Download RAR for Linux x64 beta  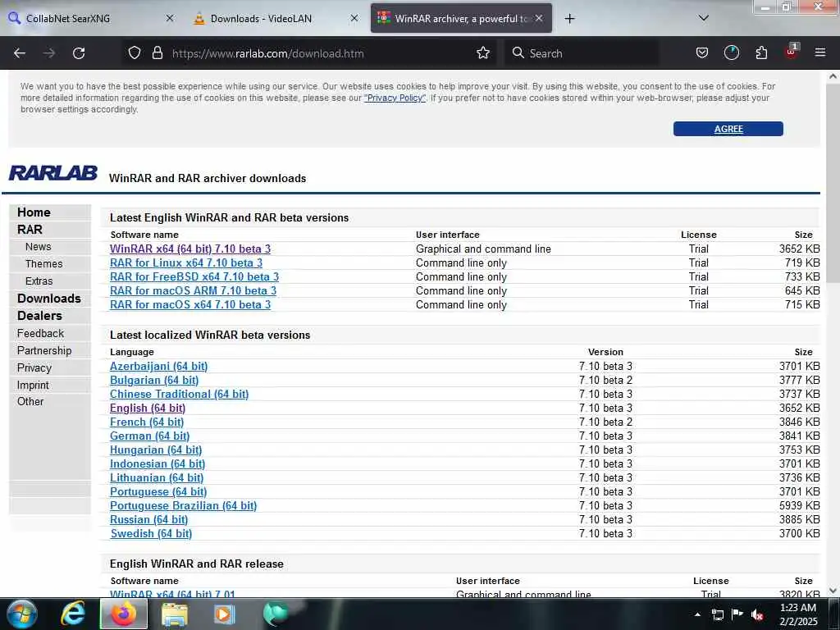tap(186, 263)
